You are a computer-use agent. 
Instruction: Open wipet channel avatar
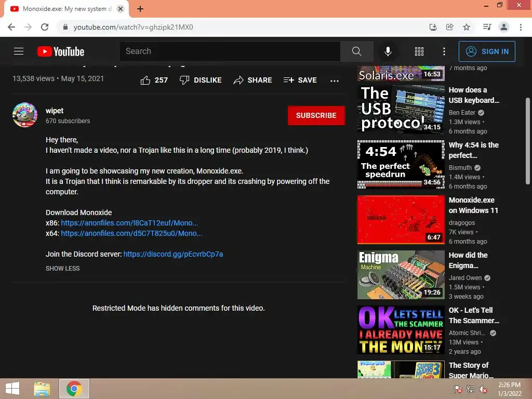pos(25,115)
